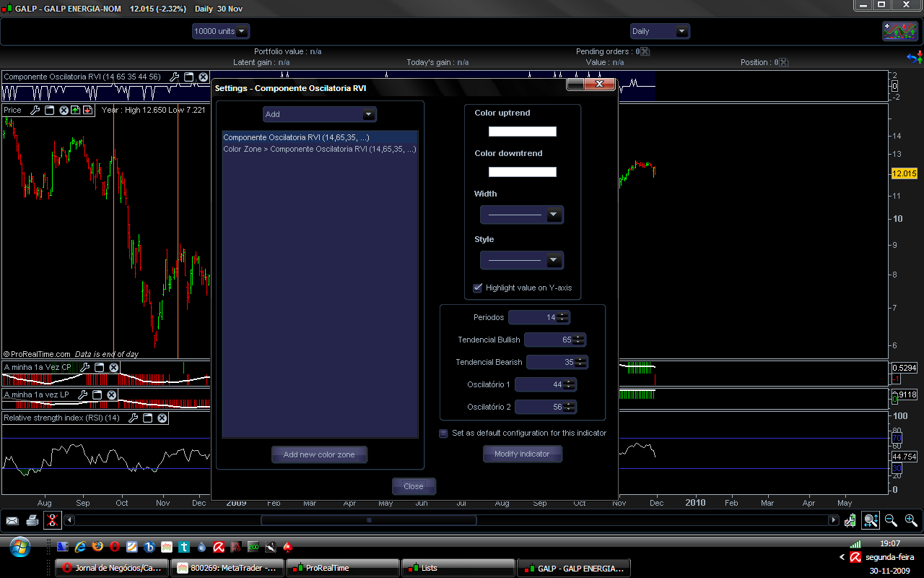The height and width of the screenshot is (578, 924).
Task: Click the Close button in Settings dialog
Action: 414,486
